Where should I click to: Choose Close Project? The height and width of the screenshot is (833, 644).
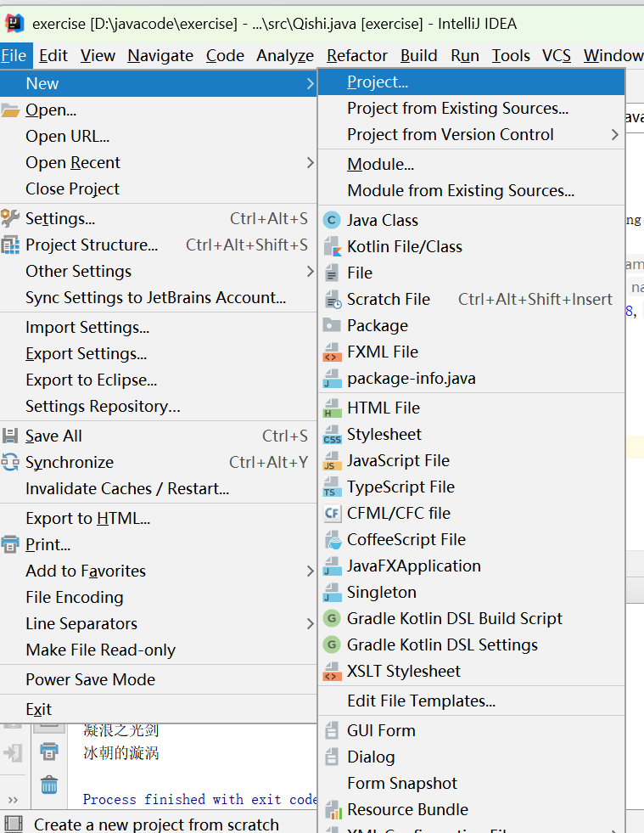[158, 189]
